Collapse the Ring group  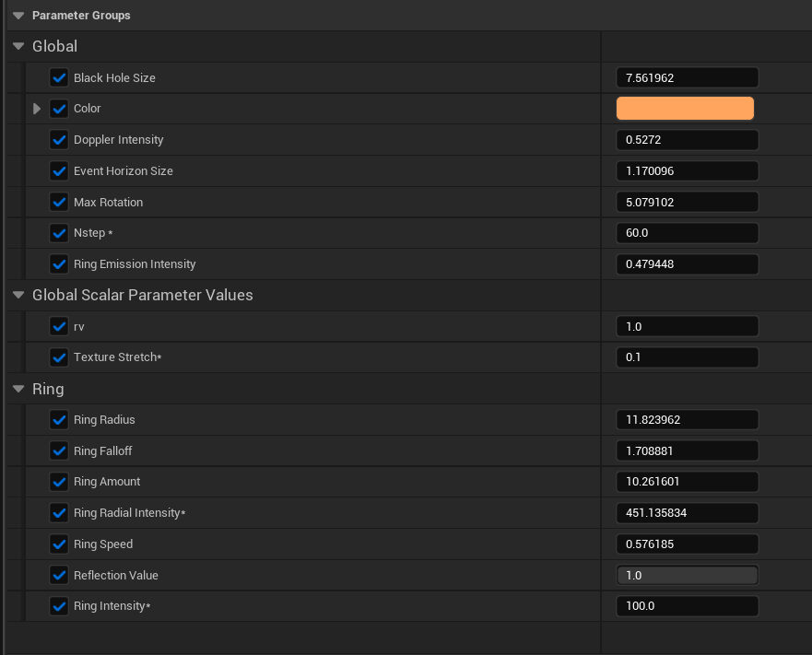click(x=18, y=389)
